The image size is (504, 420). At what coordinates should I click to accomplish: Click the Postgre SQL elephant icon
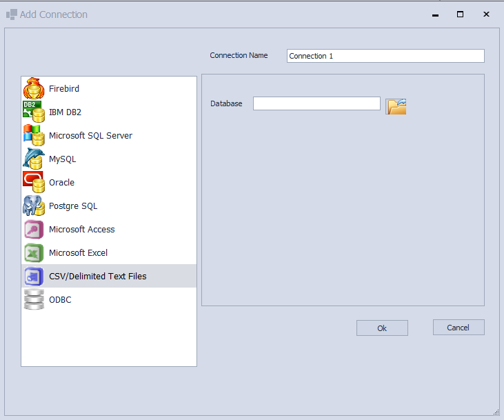[34, 206]
